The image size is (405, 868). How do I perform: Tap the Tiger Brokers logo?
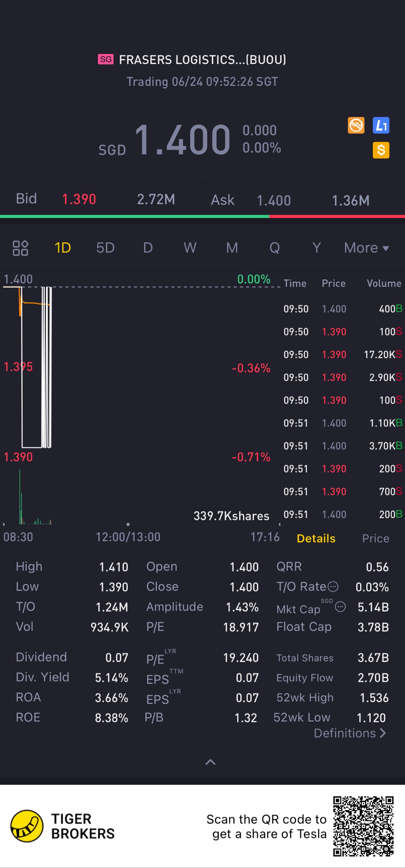click(27, 826)
